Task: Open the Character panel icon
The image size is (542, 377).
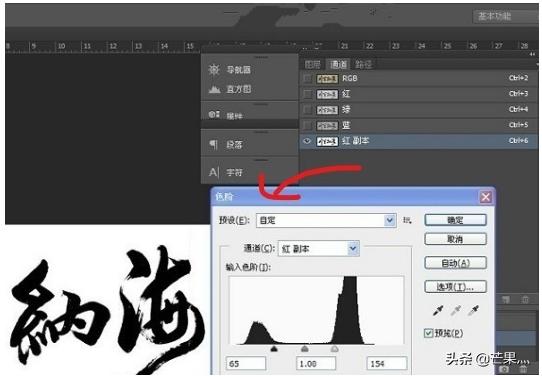Action: [x=214, y=172]
